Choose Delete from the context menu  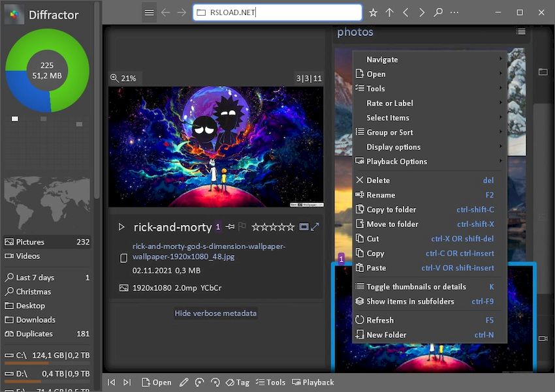click(430, 180)
